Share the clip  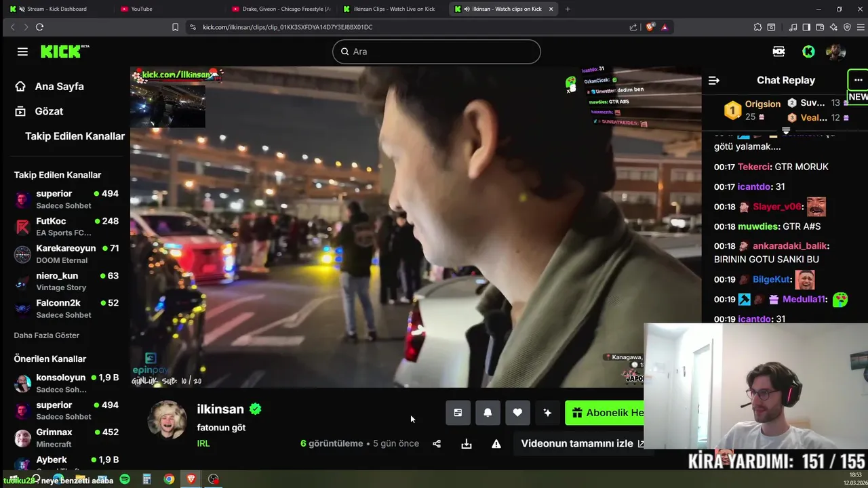tap(437, 444)
